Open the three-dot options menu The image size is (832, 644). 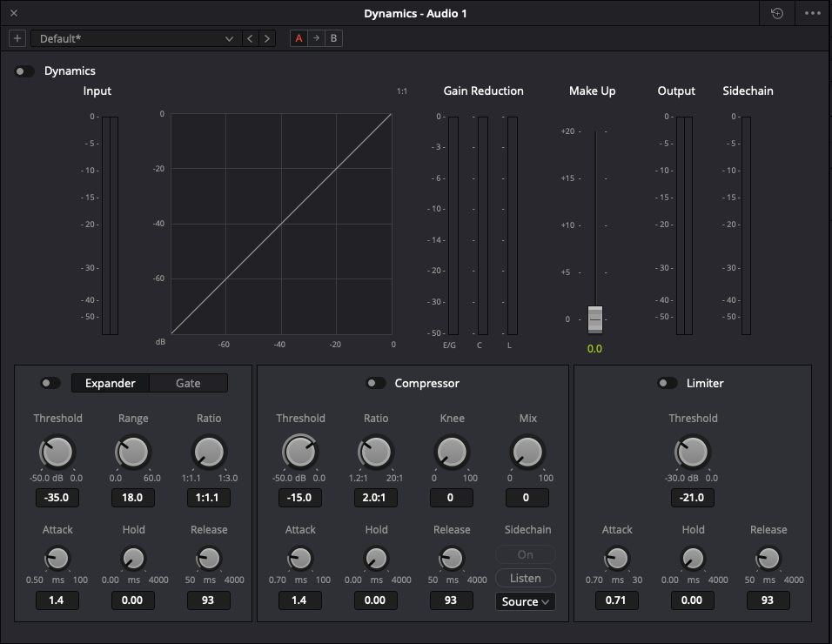814,13
